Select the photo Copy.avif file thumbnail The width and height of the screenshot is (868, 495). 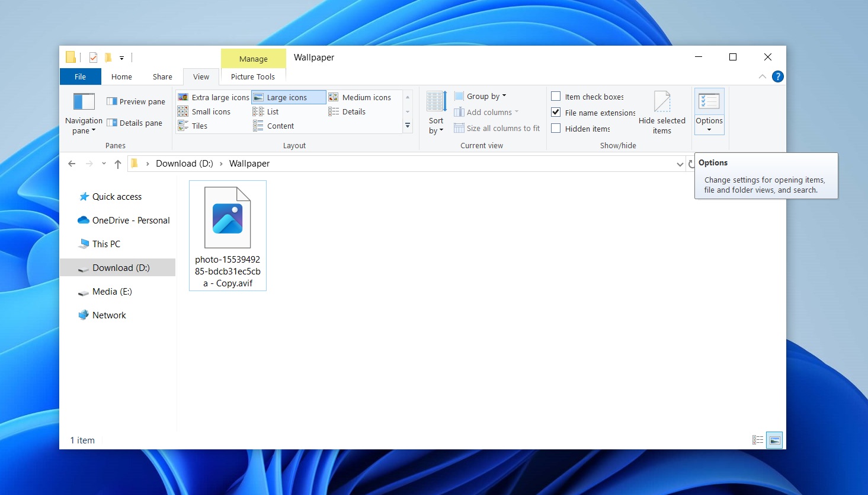[x=228, y=235]
